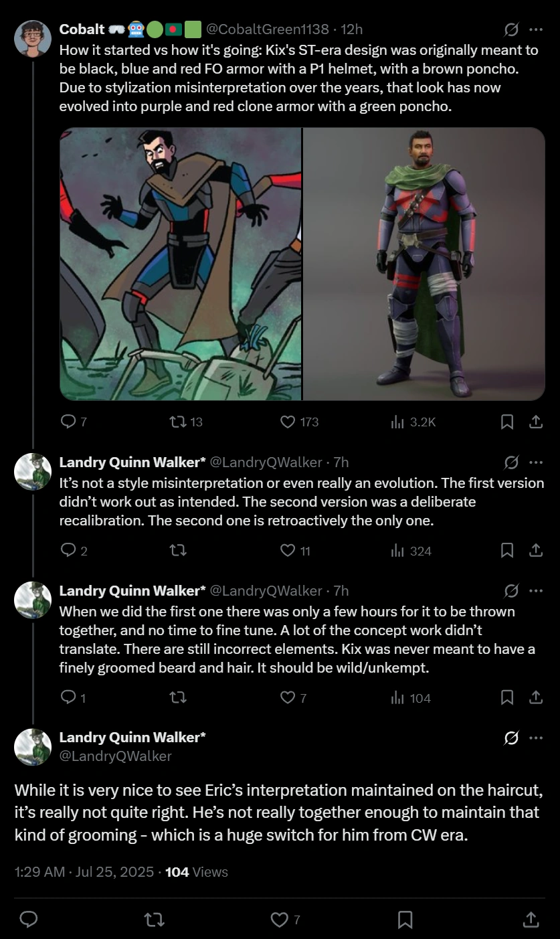Screen dimensions: 560x939
Task: Visit @CobaltGreen1138 profile handle
Action: tap(266, 29)
